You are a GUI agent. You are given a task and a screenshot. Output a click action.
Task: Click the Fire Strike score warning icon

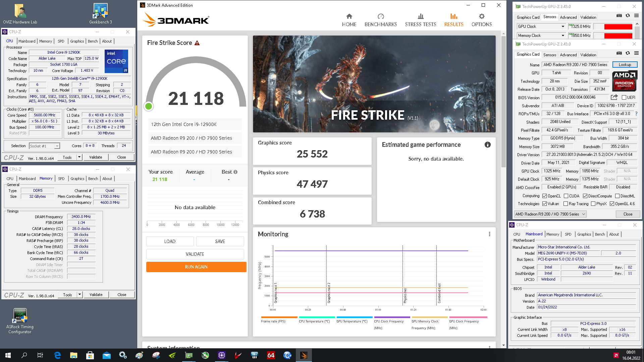click(197, 43)
